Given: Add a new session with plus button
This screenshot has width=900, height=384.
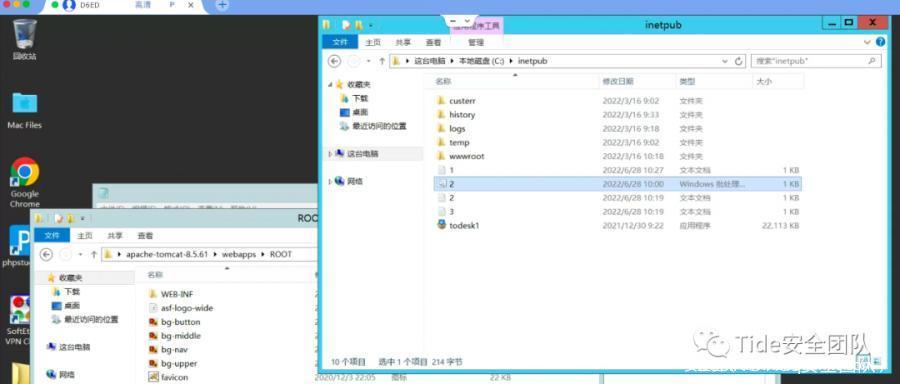Looking at the screenshot, I should tap(222, 5).
